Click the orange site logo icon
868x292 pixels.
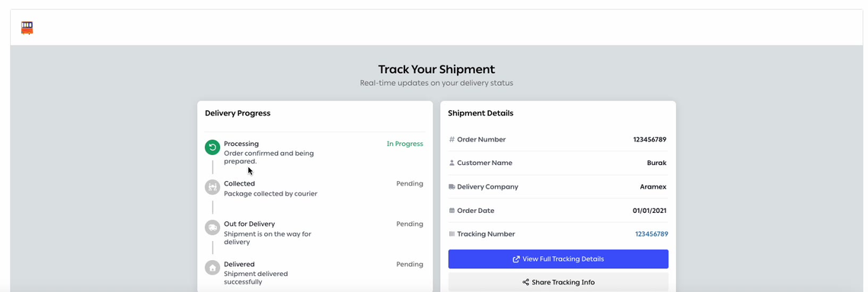point(27,27)
